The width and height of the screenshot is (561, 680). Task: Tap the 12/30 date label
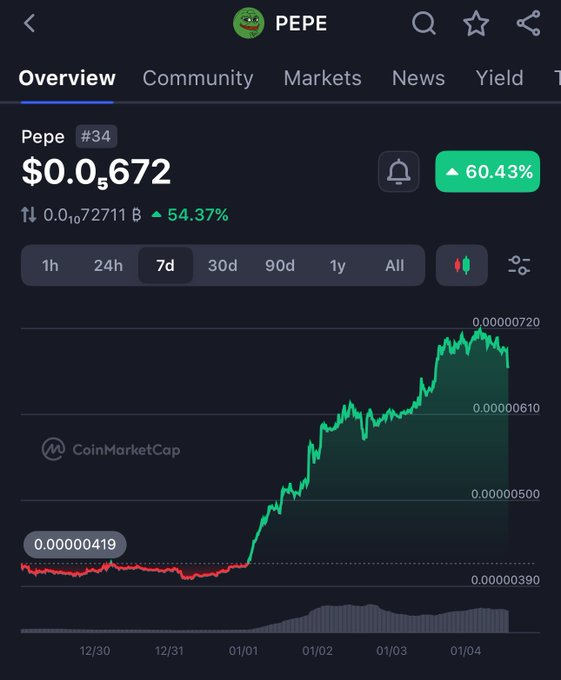point(95,651)
